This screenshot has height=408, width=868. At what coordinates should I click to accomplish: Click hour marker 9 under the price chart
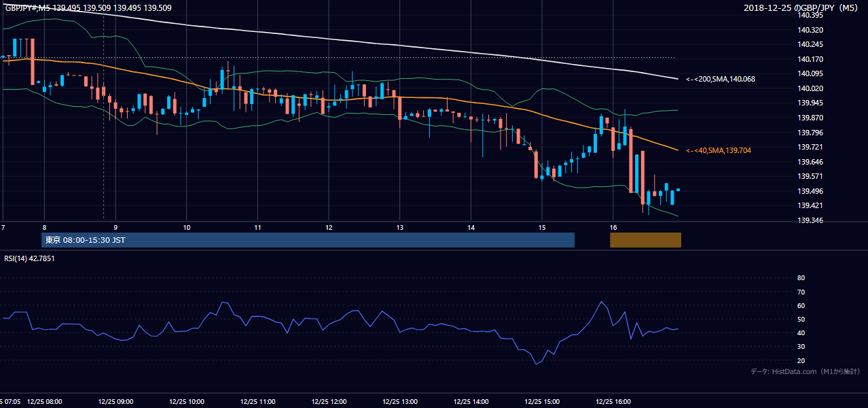tap(115, 226)
